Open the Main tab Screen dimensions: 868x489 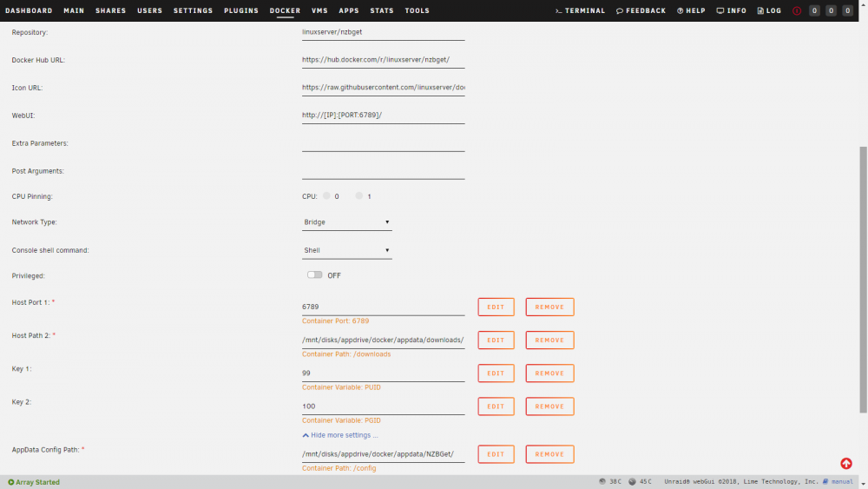click(74, 10)
